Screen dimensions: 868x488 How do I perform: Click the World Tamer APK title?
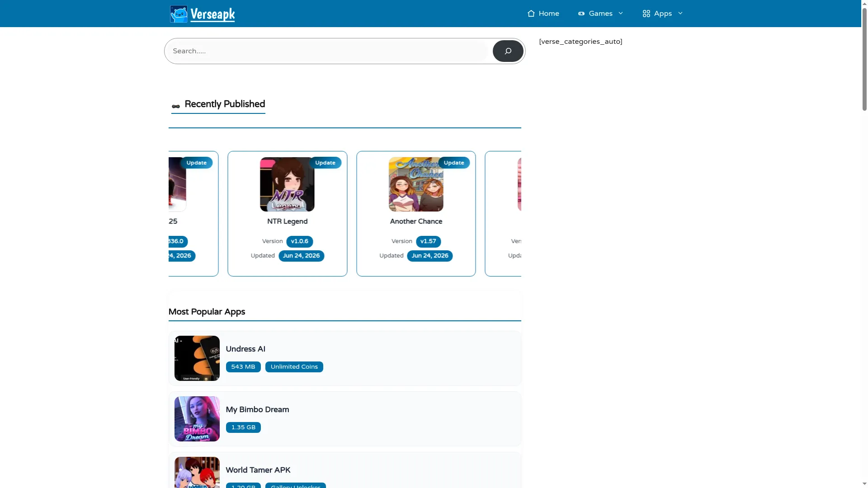click(x=258, y=470)
